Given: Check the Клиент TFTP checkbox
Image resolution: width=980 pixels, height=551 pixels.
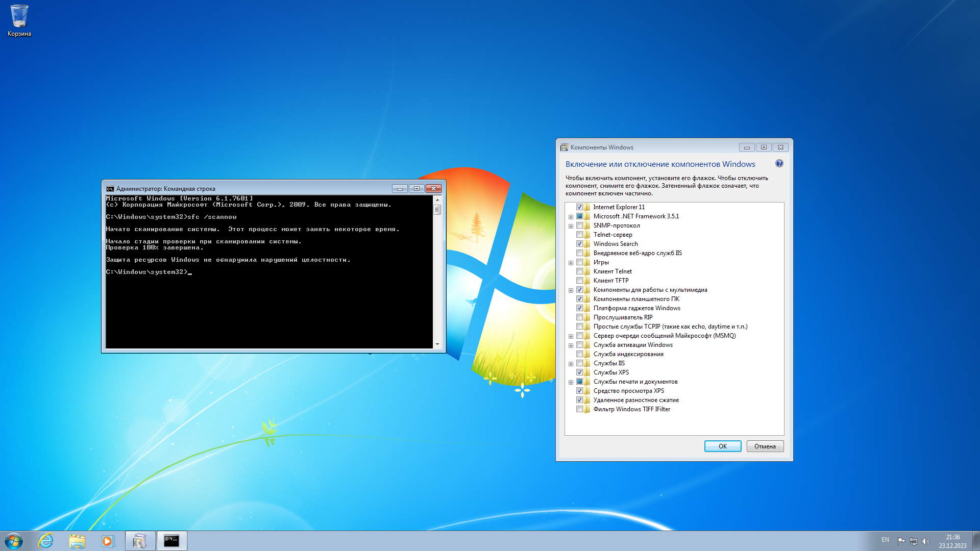Looking at the screenshot, I should [x=579, y=281].
